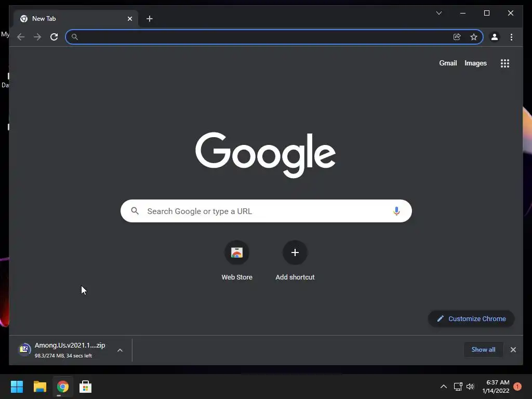Start voice search with the microphone

(x=396, y=211)
